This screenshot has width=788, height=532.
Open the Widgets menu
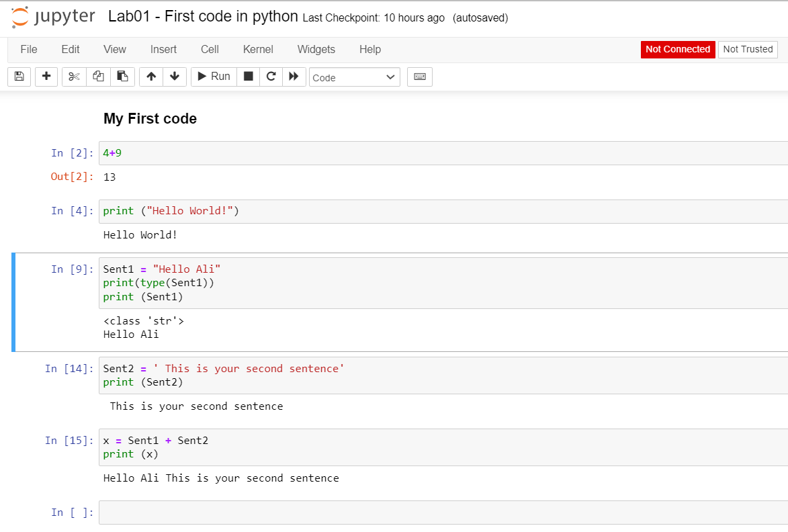click(x=316, y=49)
